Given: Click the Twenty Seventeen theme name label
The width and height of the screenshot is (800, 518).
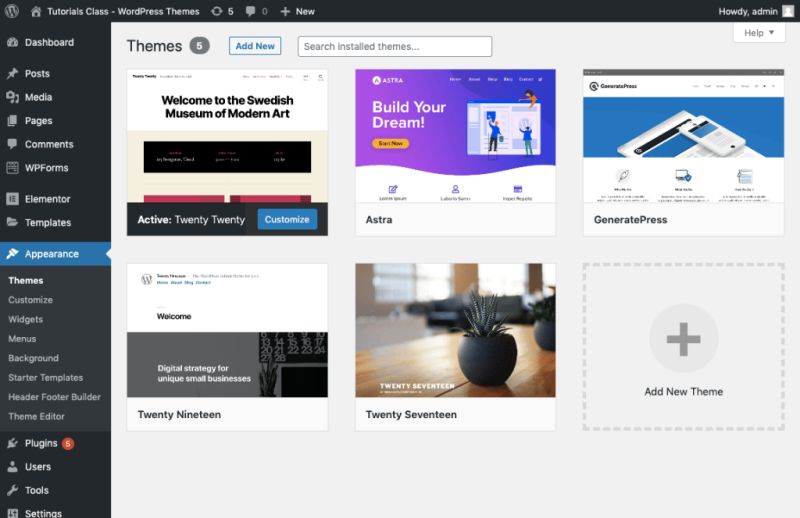Looking at the screenshot, I should point(411,414).
